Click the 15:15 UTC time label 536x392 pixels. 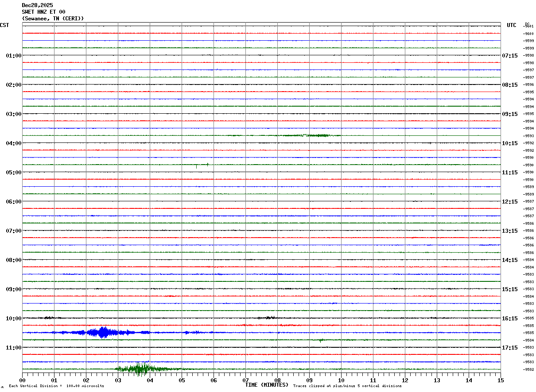click(x=510, y=289)
